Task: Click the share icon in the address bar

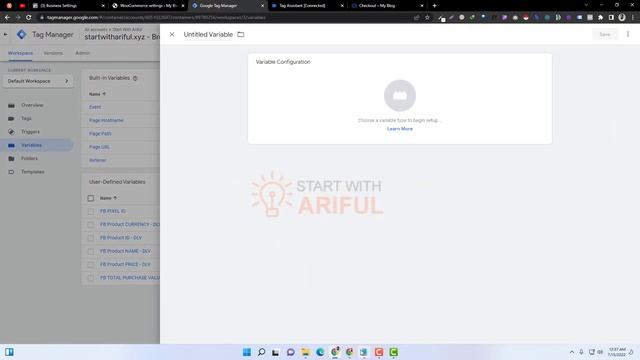Action: pos(416,18)
